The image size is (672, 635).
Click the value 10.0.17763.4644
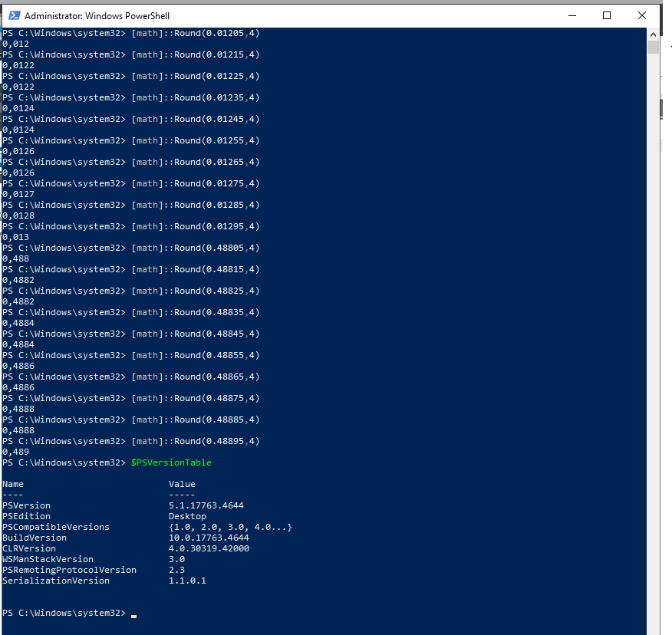click(209, 538)
